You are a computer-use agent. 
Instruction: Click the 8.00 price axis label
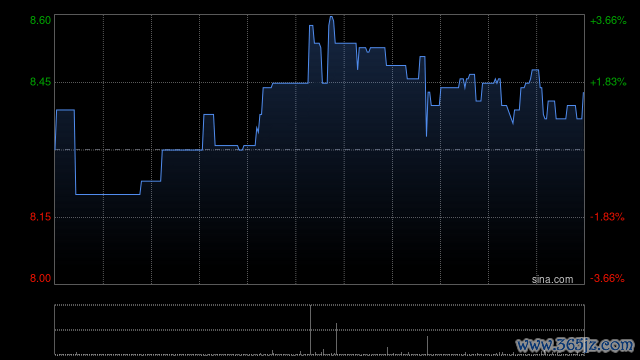(x=40, y=278)
